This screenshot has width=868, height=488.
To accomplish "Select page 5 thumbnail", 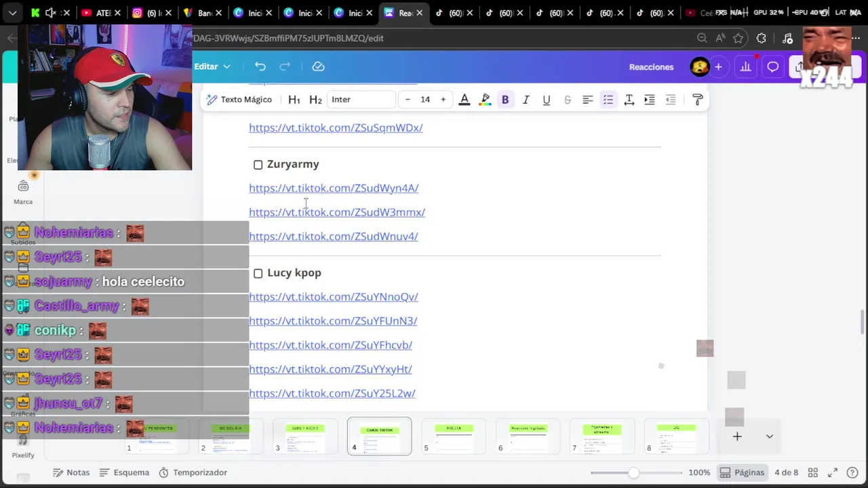I will click(454, 436).
